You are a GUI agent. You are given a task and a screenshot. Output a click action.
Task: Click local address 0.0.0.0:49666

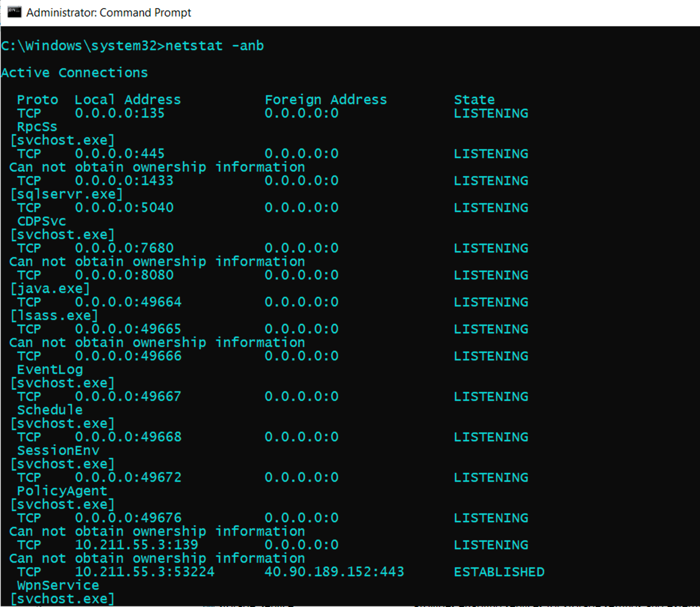128,356
